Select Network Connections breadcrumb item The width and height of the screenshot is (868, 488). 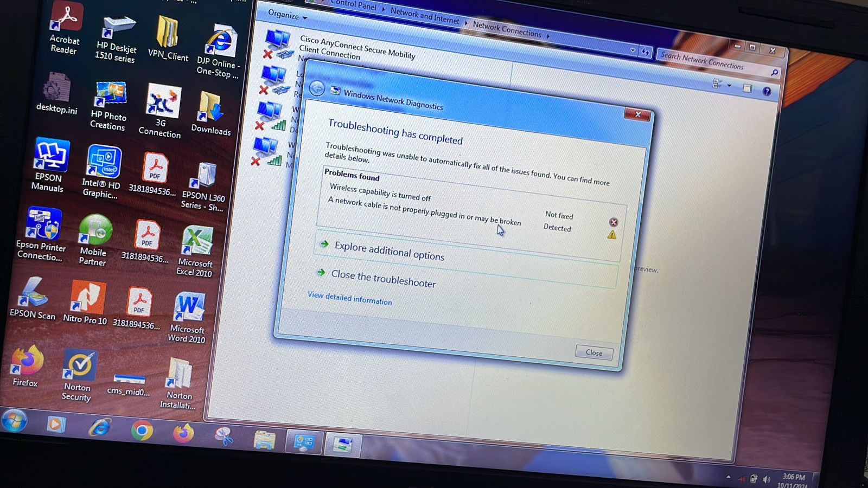pos(506,29)
